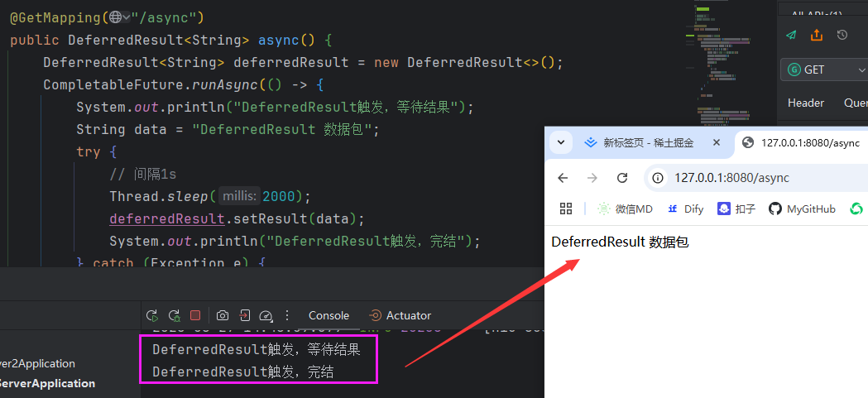Rerun the application in the Run panel
Image resolution: width=868 pixels, height=398 pixels.
click(151, 315)
